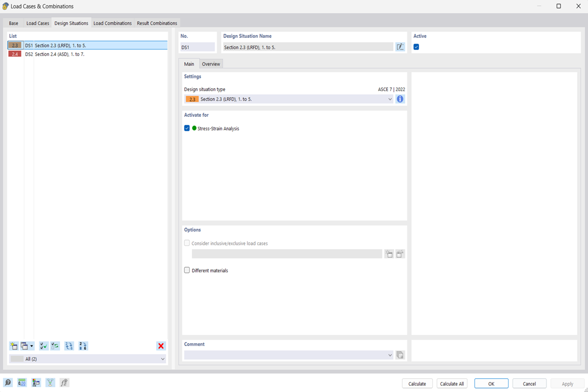Viewport: 588px width, 392px height.
Task: Open the copy icon's dropdown arrow
Action: 32,346
